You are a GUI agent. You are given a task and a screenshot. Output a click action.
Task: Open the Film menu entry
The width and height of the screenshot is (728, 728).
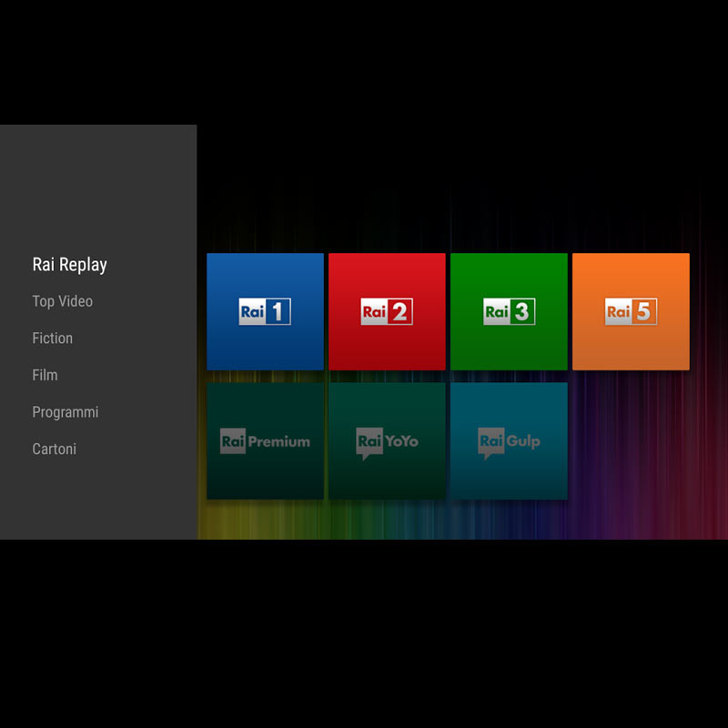pos(45,375)
